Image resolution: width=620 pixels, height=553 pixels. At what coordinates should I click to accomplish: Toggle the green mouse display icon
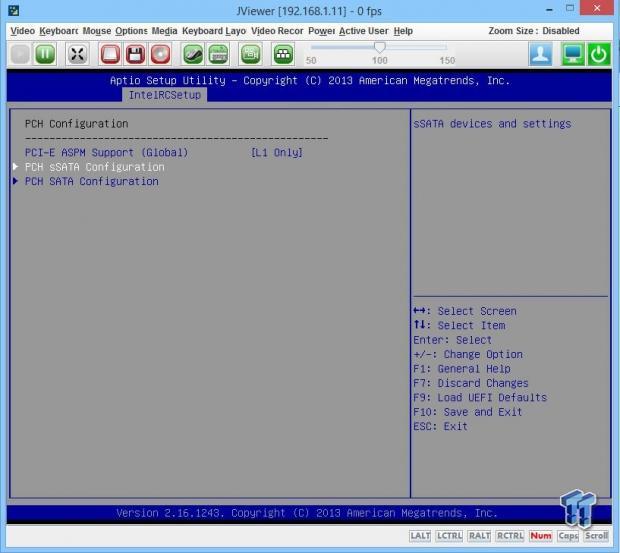point(193,54)
